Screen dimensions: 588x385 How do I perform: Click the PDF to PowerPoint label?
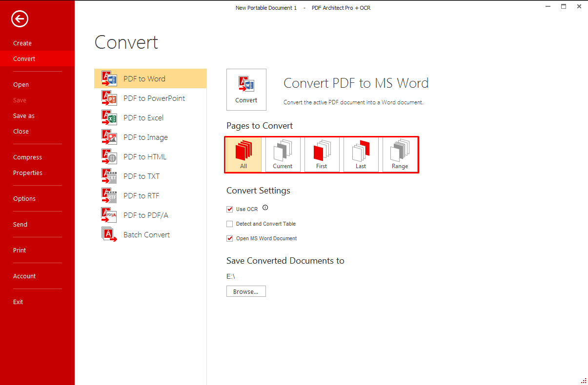(154, 98)
